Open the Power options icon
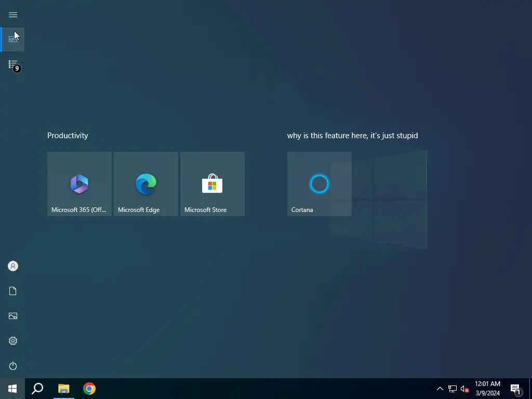Viewport: 532px width, 399px height. point(13,366)
